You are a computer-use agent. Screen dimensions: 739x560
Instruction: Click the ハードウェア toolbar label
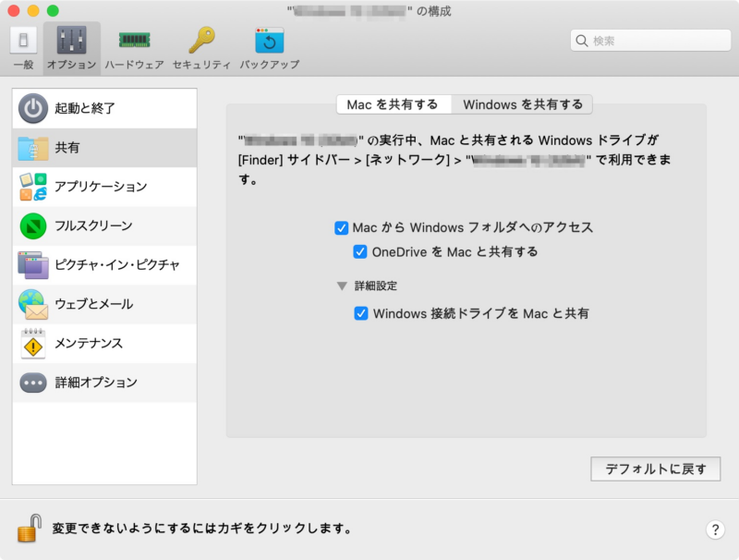click(x=134, y=65)
